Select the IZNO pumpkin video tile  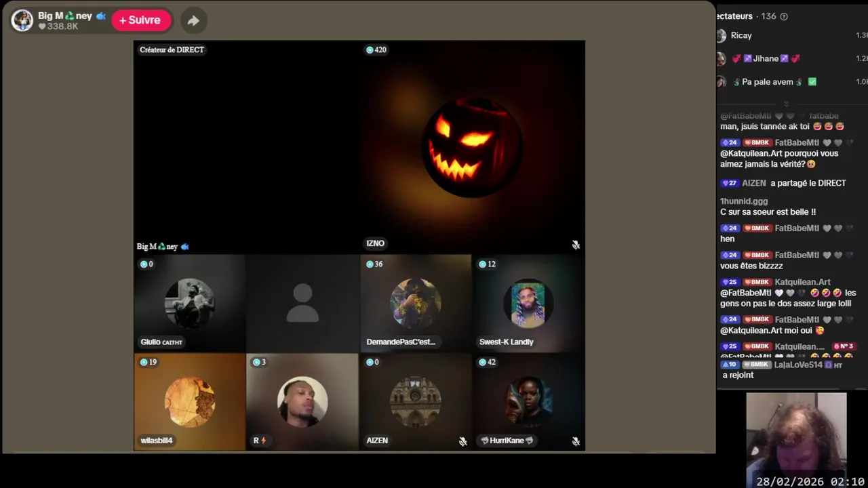pyautogui.click(x=472, y=147)
